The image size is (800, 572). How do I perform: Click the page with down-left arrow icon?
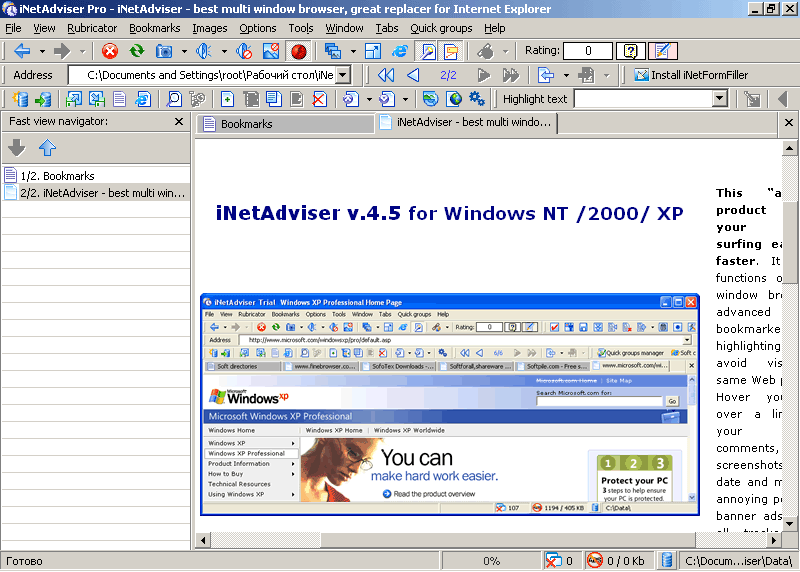point(96,99)
